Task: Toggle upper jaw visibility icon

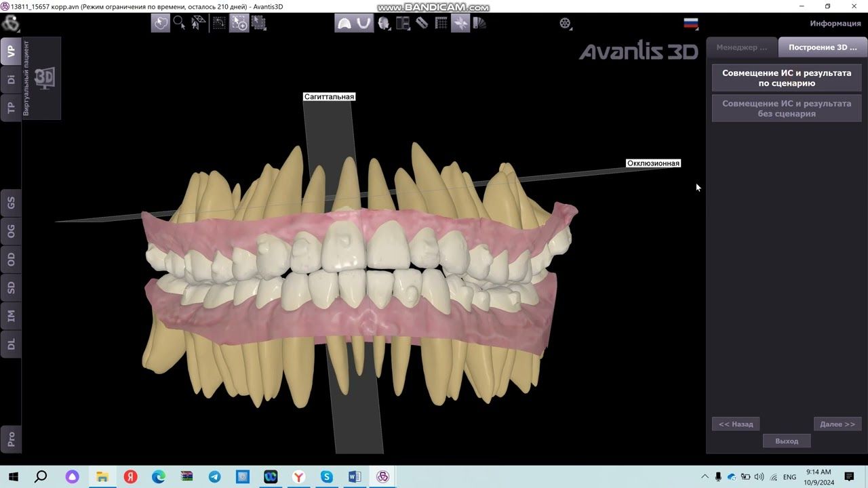Action: [344, 23]
